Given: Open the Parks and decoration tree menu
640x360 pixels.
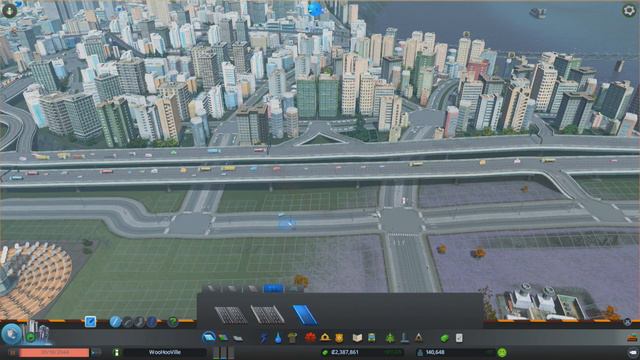Looking at the screenshot, I should 390,338.
